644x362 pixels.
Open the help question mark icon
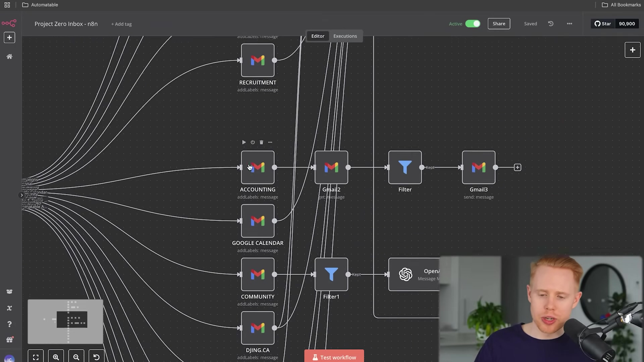(9, 324)
